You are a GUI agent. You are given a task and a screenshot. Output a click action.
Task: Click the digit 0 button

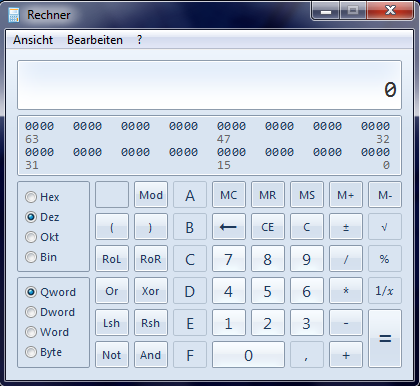[248, 355]
